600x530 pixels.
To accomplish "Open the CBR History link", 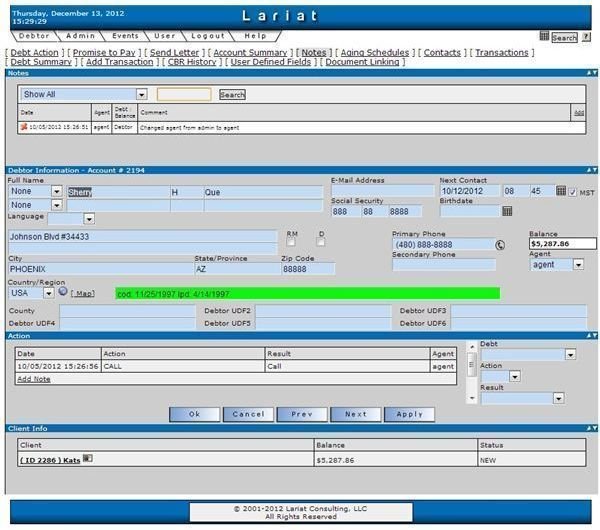I will click(192, 62).
